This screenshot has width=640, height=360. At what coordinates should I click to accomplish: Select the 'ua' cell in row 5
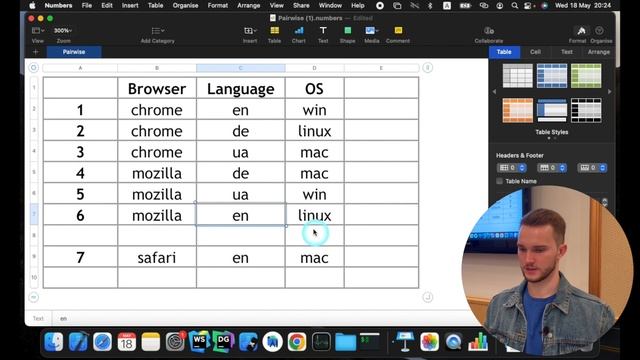[240, 194]
